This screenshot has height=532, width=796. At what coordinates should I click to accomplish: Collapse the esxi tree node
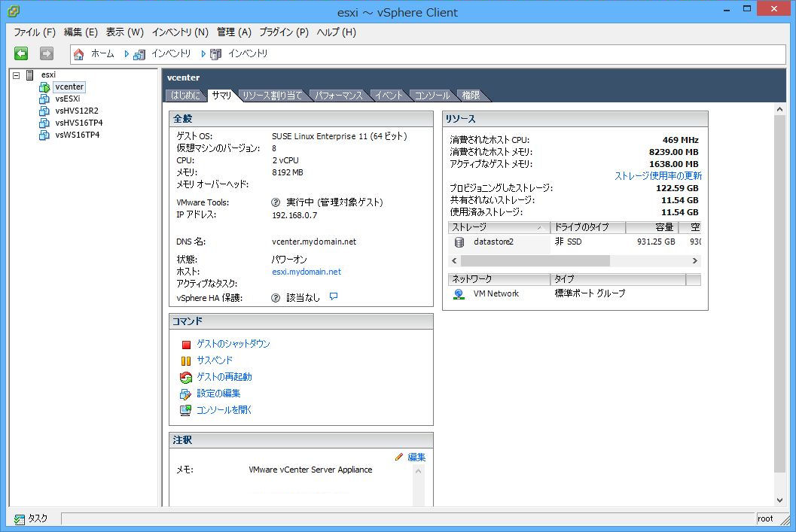tap(17, 75)
